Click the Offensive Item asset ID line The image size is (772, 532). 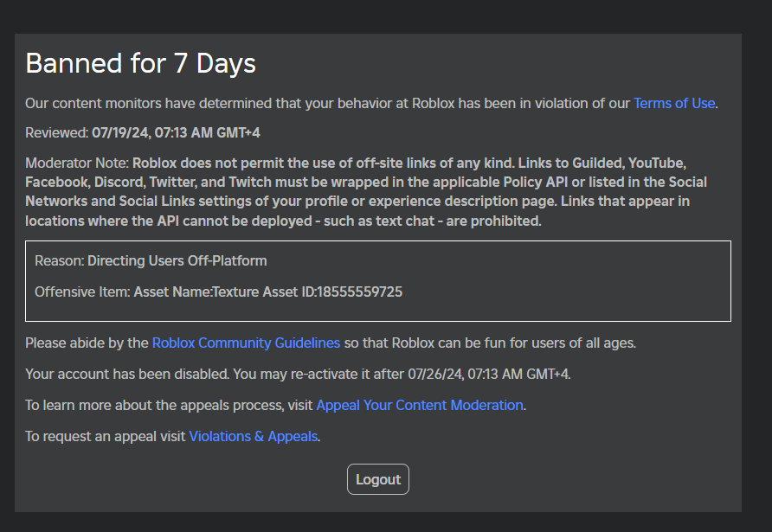click(x=219, y=292)
